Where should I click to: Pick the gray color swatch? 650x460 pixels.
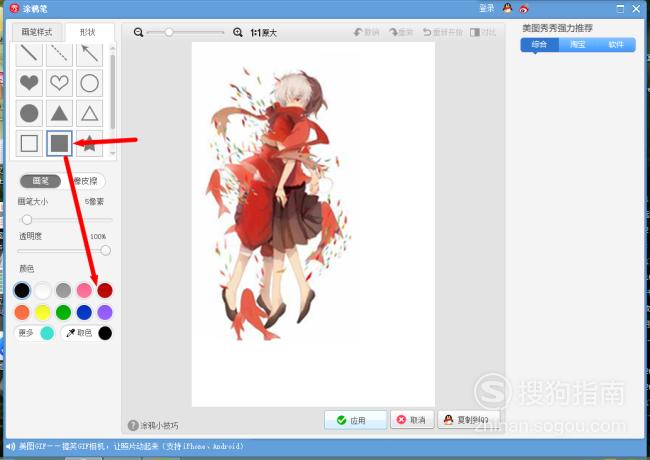(x=63, y=291)
